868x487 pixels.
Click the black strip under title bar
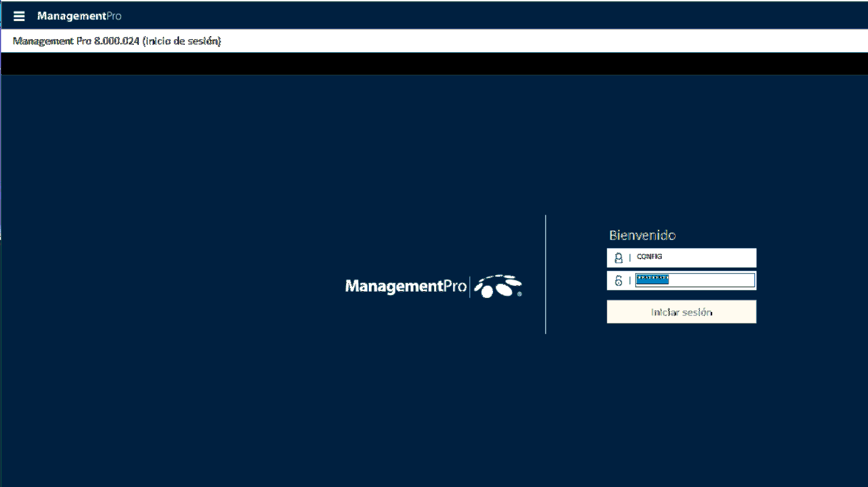click(434, 63)
